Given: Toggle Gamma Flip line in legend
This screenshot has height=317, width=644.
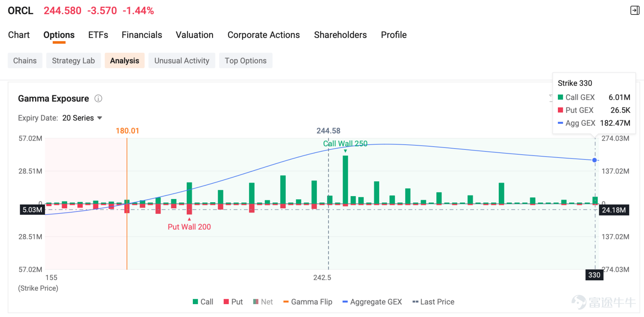Looking at the screenshot, I should pos(308,302).
